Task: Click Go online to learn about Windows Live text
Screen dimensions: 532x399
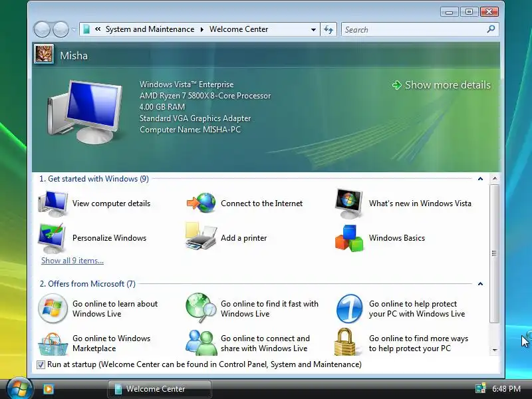Action: (115, 309)
